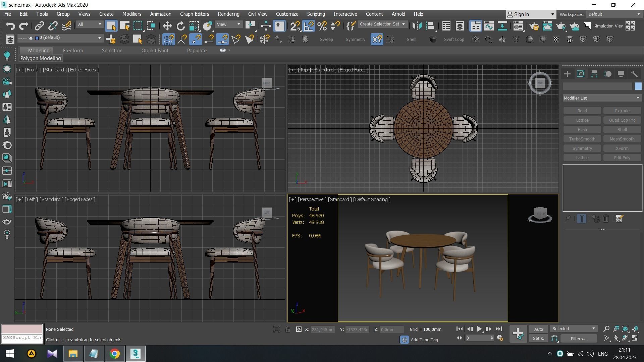This screenshot has width=644, height=362.
Task: Click the Redo arrow icon
Action: pos(23,26)
